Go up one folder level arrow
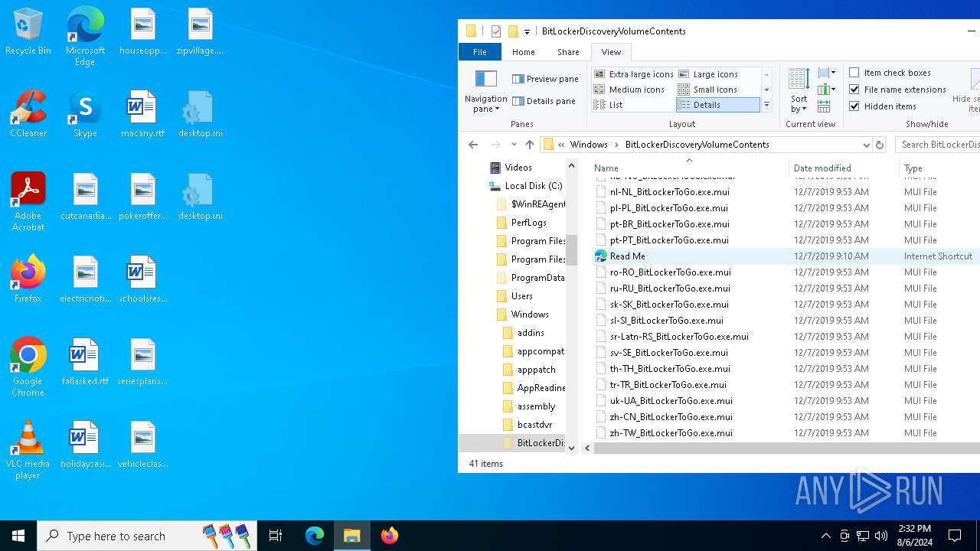This screenshot has height=551, width=980. coord(530,145)
